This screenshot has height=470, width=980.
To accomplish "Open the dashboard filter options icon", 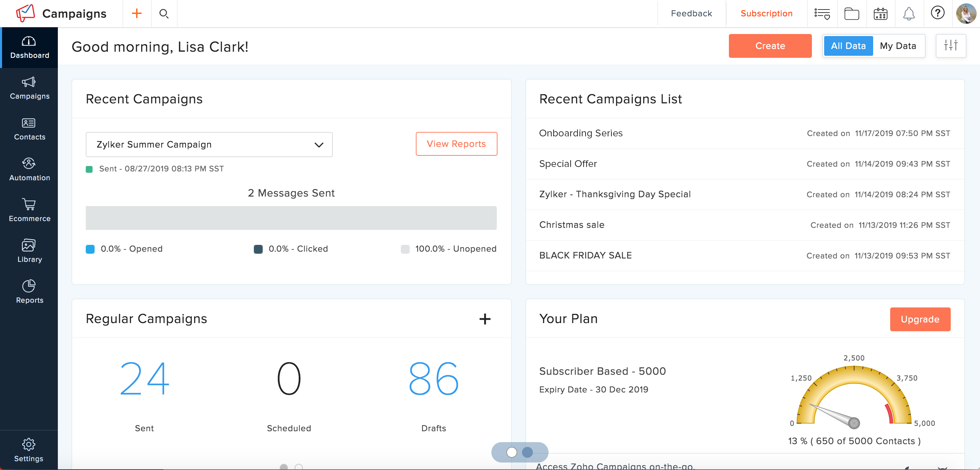I will [951, 46].
